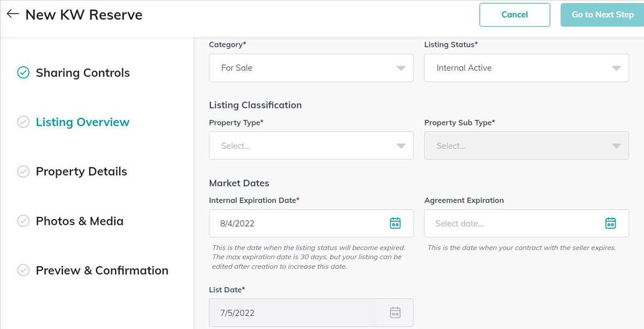Expand the Property Type dropdown
Screen dimensions: 644x329
click(x=311, y=146)
